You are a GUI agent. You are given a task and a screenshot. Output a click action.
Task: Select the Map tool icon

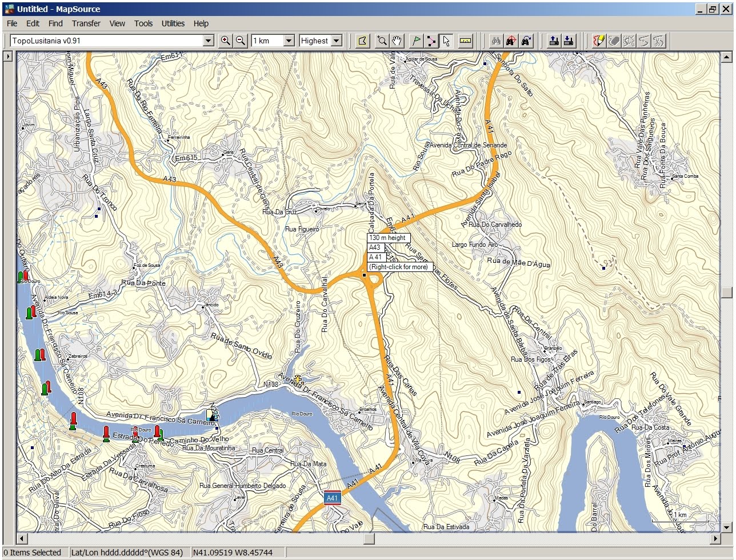362,41
